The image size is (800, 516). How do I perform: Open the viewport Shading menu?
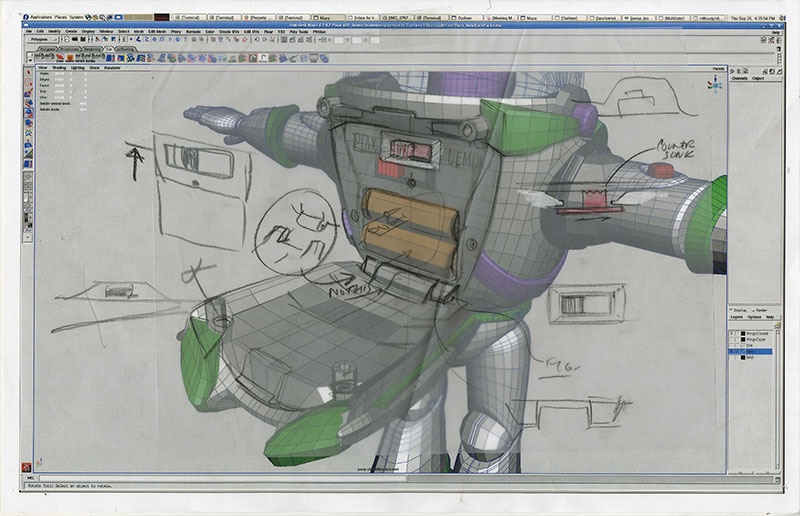coord(59,68)
